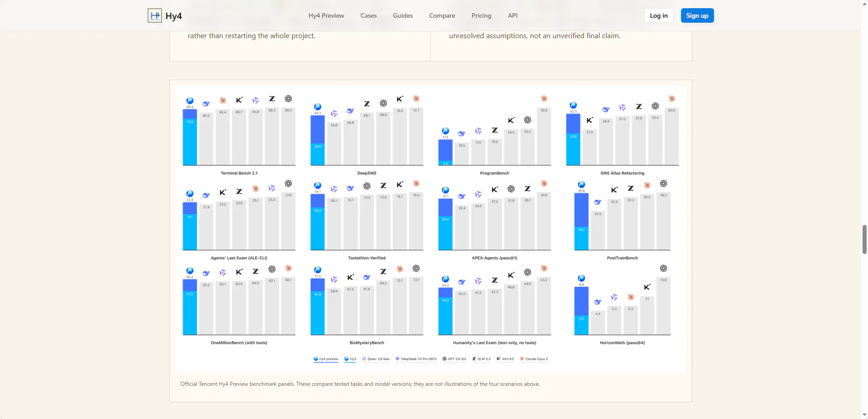This screenshot has height=419, width=868.
Task: Click Agents' Last Exam (ALE-CLI) title
Action: [239, 258]
